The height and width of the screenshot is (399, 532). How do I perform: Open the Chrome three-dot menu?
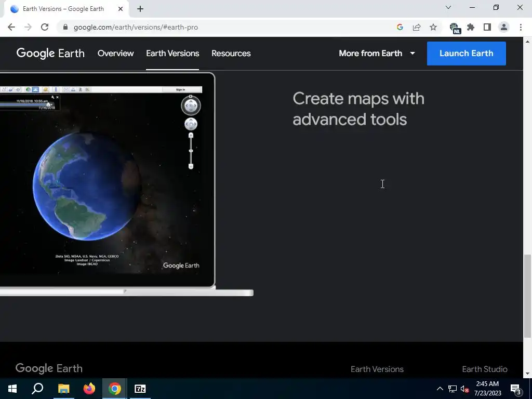[521, 27]
